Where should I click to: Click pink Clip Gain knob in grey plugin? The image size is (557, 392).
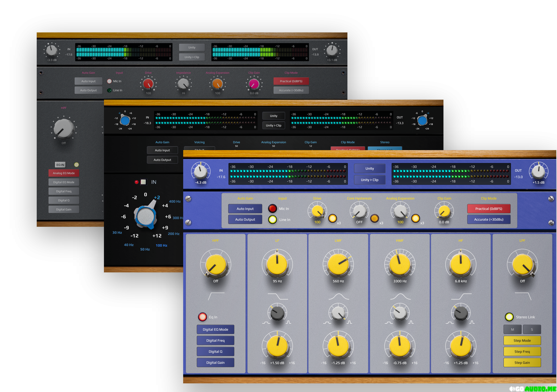tap(254, 84)
